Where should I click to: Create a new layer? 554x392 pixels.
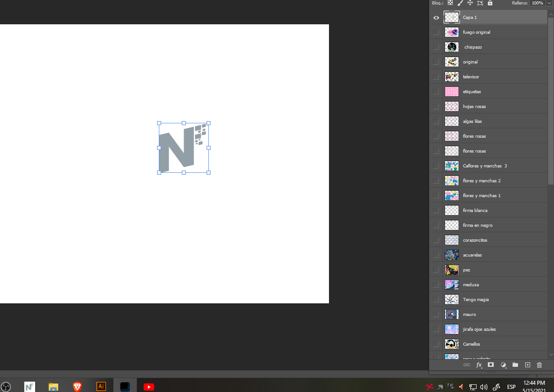click(528, 365)
